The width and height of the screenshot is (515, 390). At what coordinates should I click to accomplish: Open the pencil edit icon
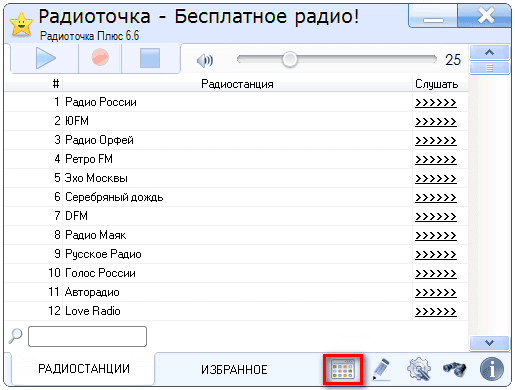click(381, 369)
